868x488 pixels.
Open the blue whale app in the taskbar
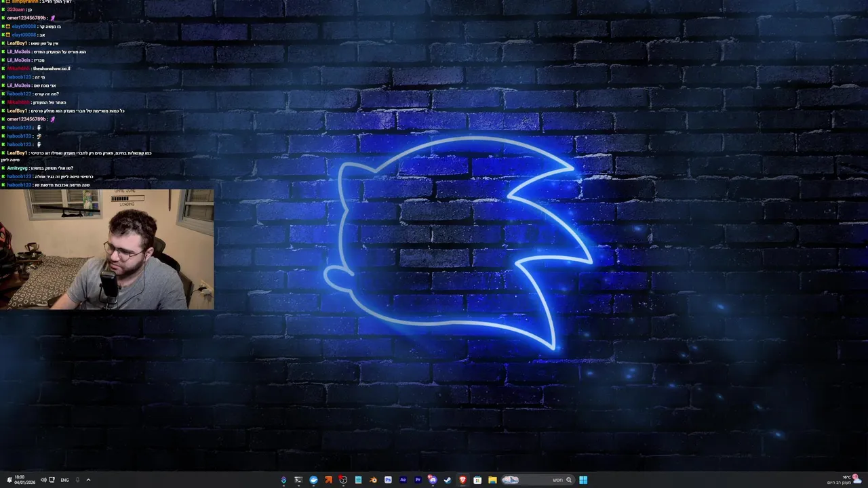(x=313, y=480)
